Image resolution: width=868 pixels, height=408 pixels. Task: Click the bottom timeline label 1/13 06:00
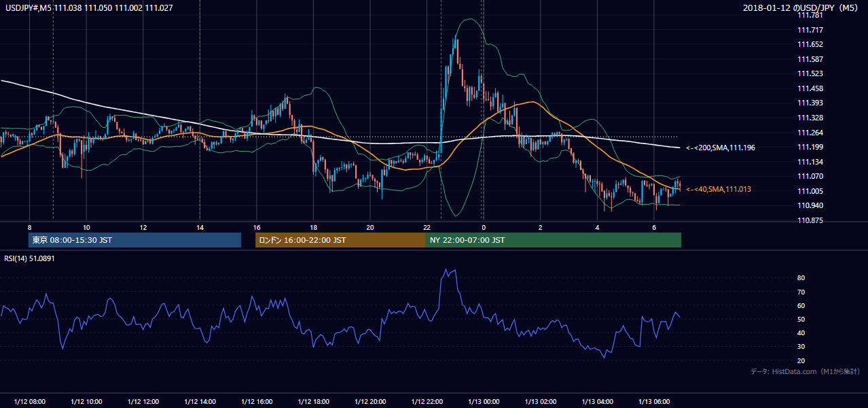[x=654, y=401]
